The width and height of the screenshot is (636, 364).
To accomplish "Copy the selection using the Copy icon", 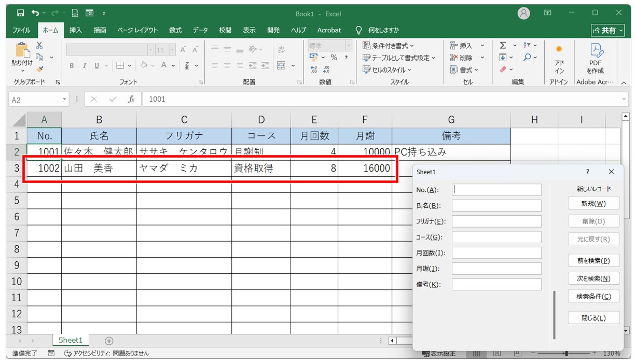I will (39, 57).
